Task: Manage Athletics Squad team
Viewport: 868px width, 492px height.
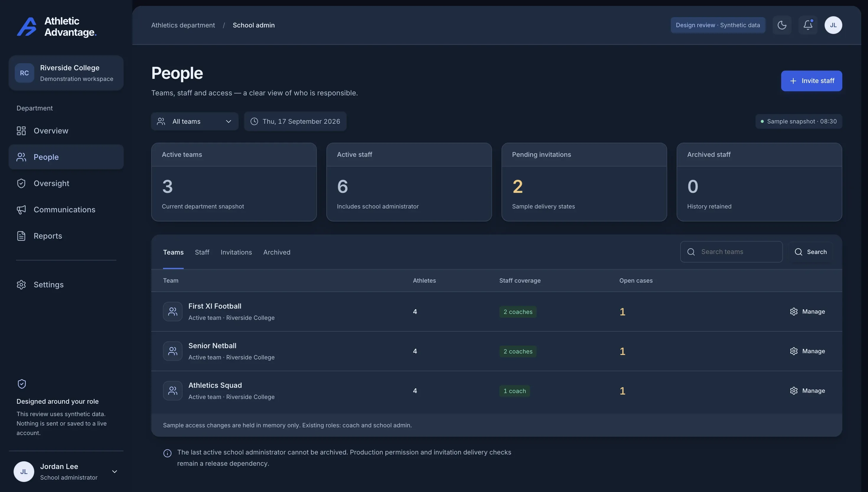Action: click(x=807, y=391)
